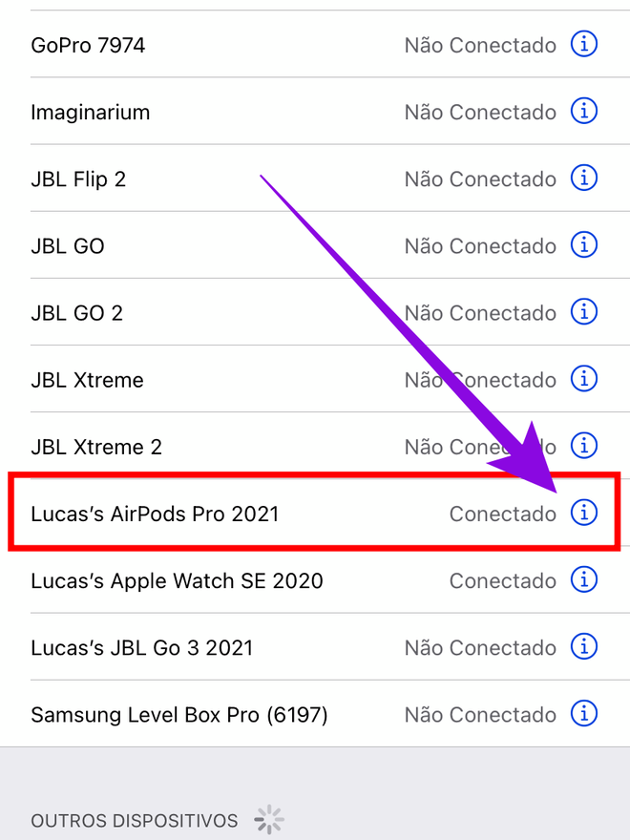
Task: Tap Lucas's AirPods Pro 2021 name
Action: pyautogui.click(x=155, y=514)
